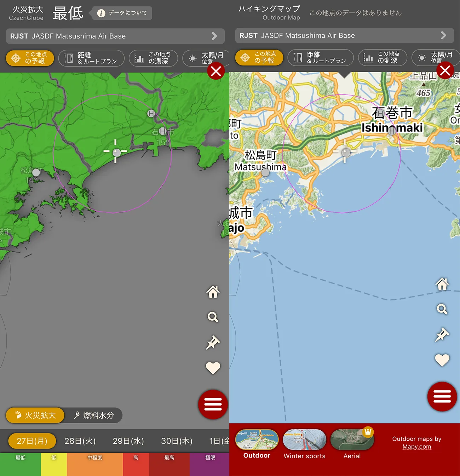Open red hamburger menu on fire map
This screenshot has height=476, width=460.
(213, 405)
